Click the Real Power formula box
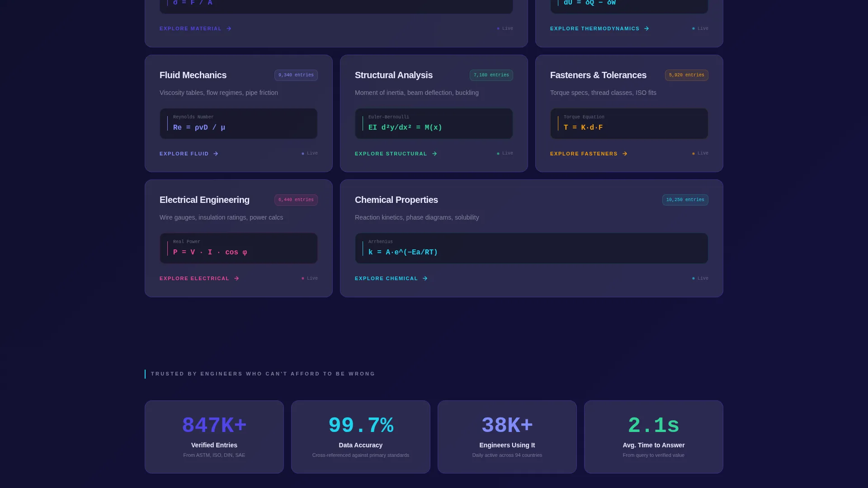This screenshot has width=868, height=488. pos(239,248)
